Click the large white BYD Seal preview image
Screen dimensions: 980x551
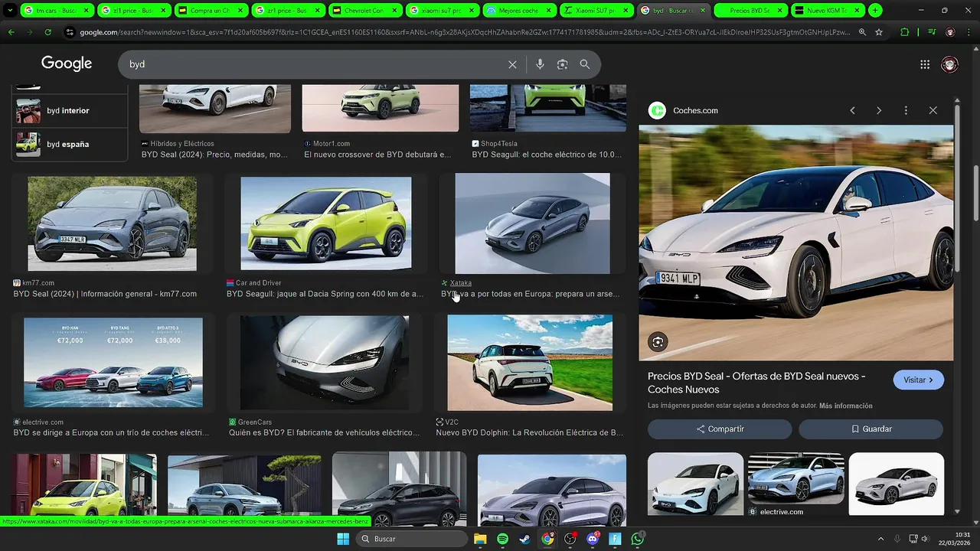[796, 243]
